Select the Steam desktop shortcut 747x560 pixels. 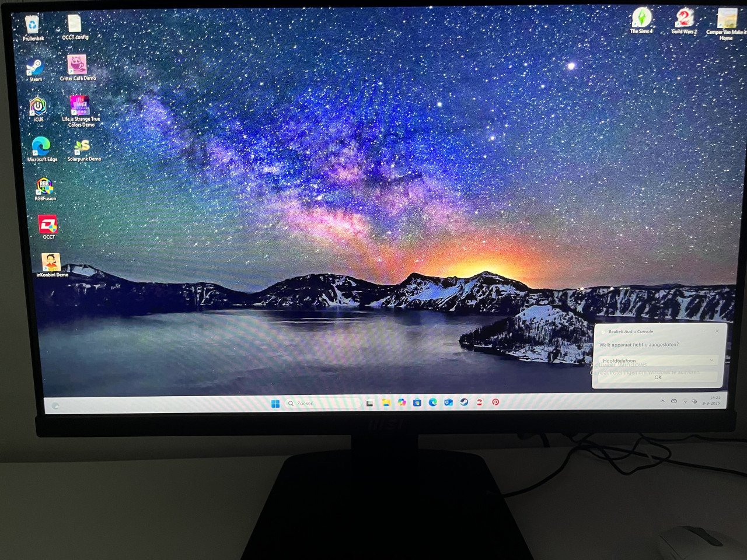click(x=35, y=70)
